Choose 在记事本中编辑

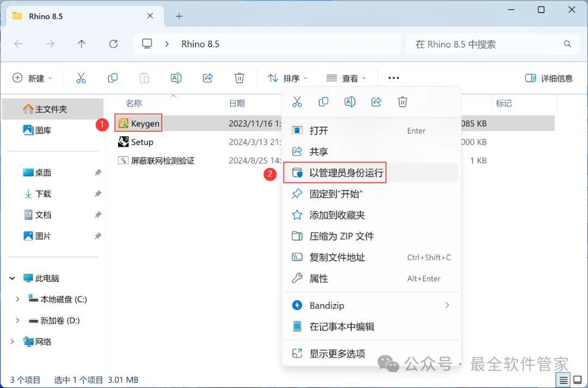click(x=371, y=326)
